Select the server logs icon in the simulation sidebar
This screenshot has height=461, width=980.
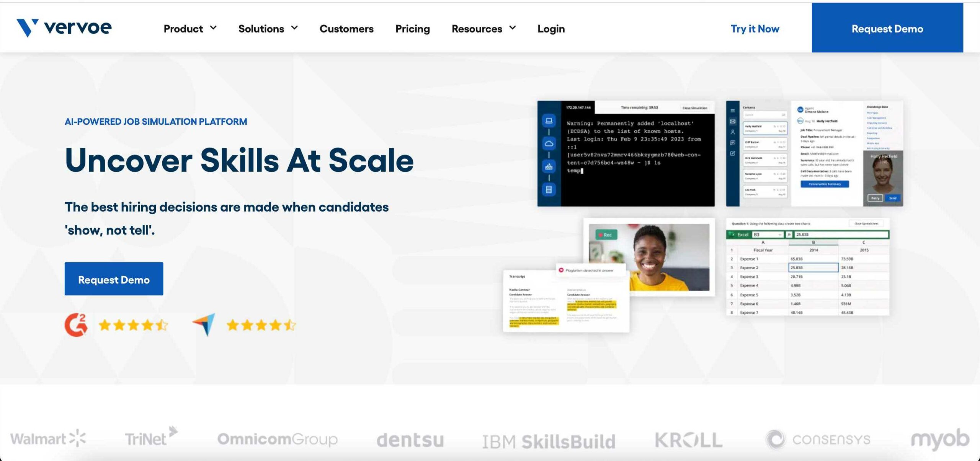pos(549,187)
